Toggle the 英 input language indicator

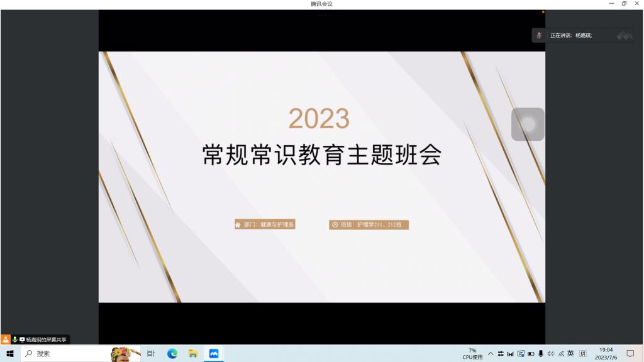tap(570, 354)
